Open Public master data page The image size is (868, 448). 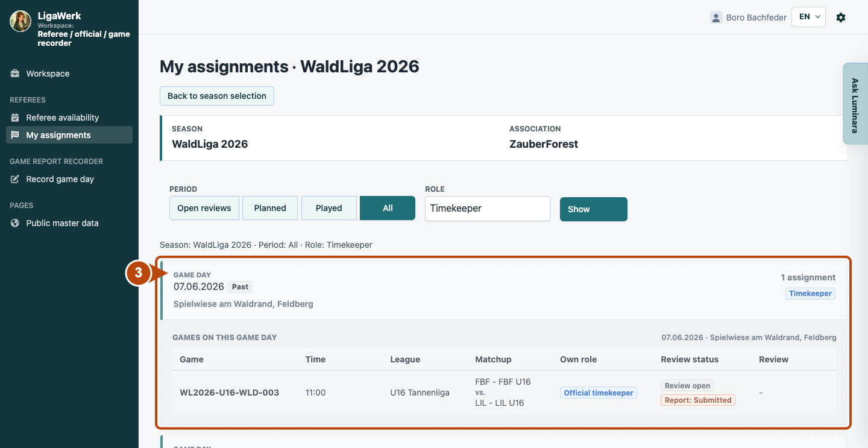pos(69,223)
